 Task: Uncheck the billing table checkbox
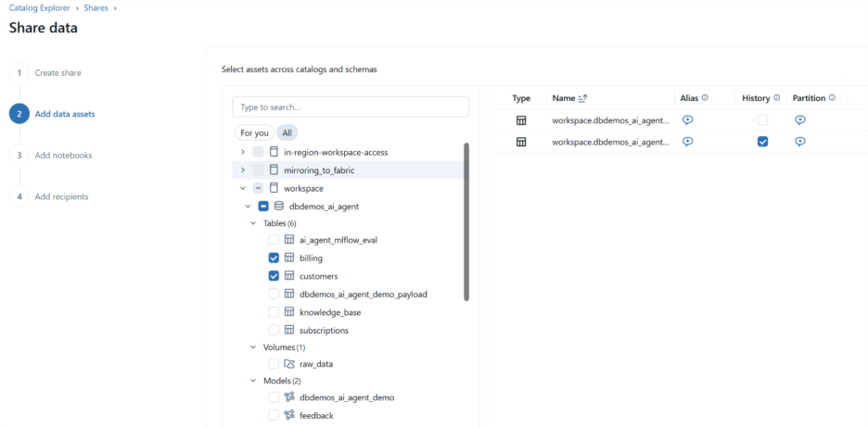coord(274,258)
